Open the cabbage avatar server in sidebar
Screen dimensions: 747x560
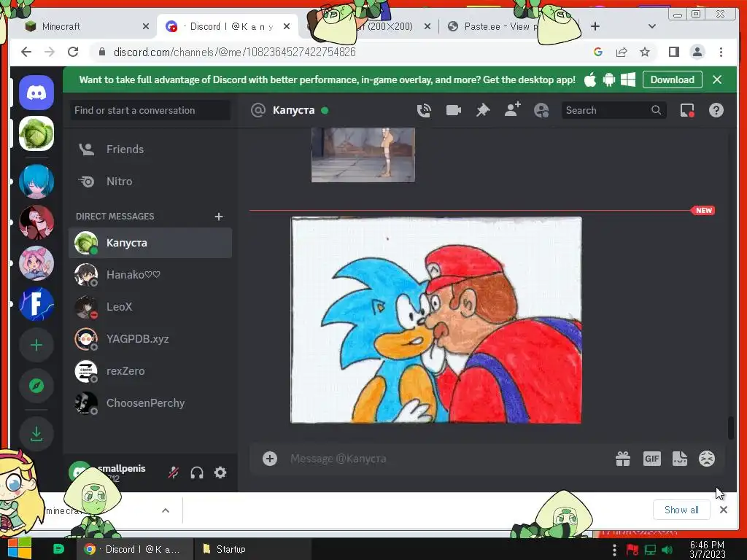coord(36,133)
